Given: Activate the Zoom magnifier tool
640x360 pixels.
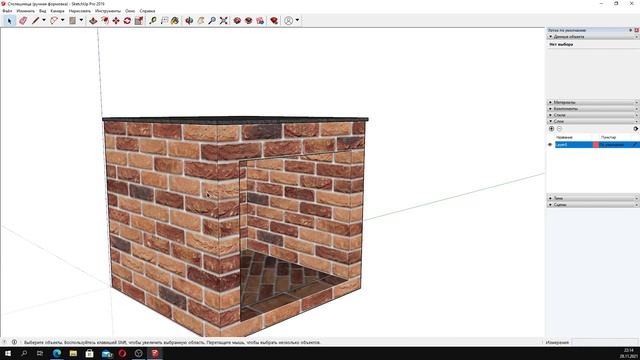Looking at the screenshot, I should pyautogui.click(x=212, y=20).
